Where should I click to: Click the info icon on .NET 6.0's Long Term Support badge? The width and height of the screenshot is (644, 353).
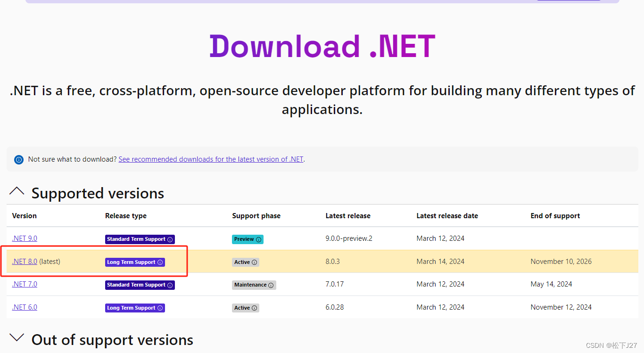point(161,308)
